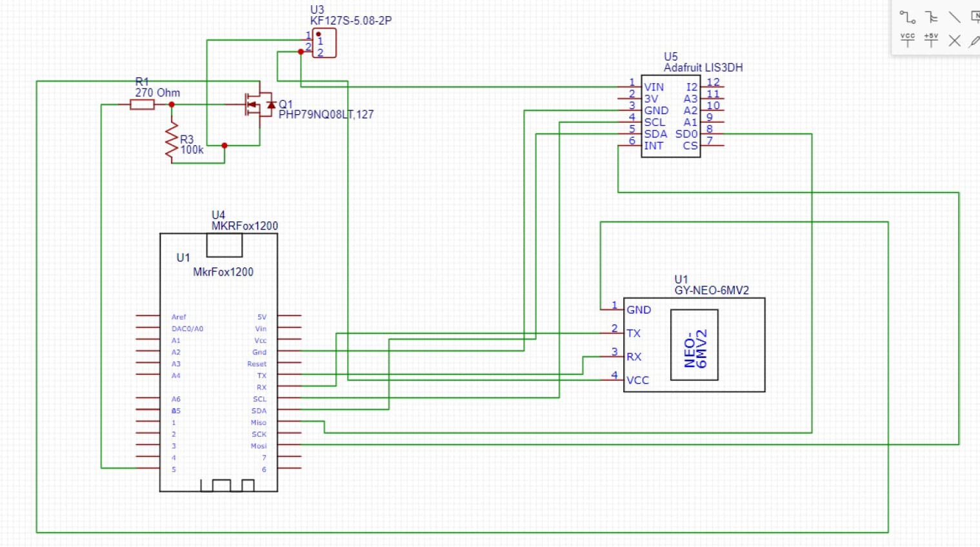The height and width of the screenshot is (547, 980).
Task: Click the TX pin of GY-NEO-6MV2
Action: (x=634, y=333)
